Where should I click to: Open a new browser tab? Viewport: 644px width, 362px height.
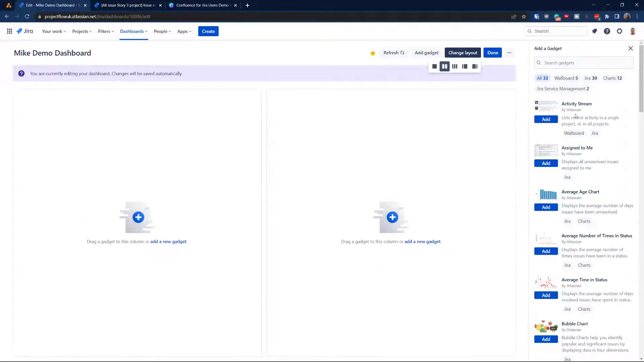[x=248, y=5]
